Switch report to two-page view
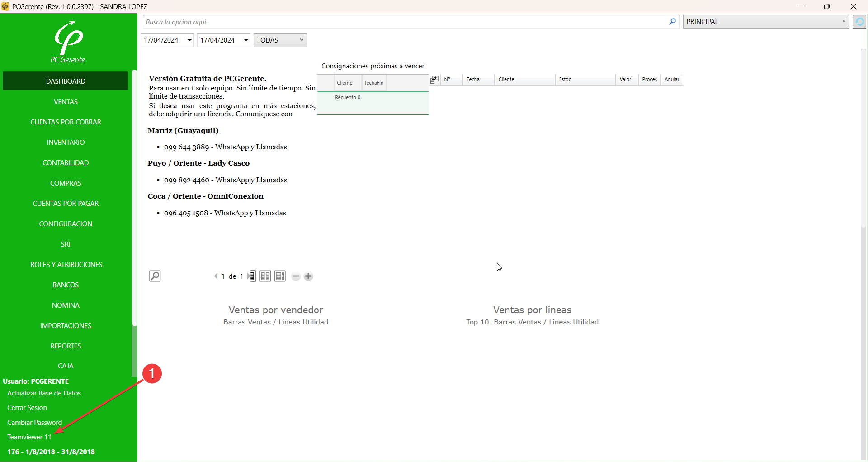The image size is (868, 462). pyautogui.click(x=265, y=276)
